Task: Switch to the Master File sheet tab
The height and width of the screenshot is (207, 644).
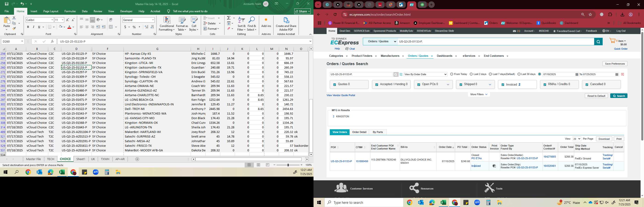Action: click(x=34, y=159)
